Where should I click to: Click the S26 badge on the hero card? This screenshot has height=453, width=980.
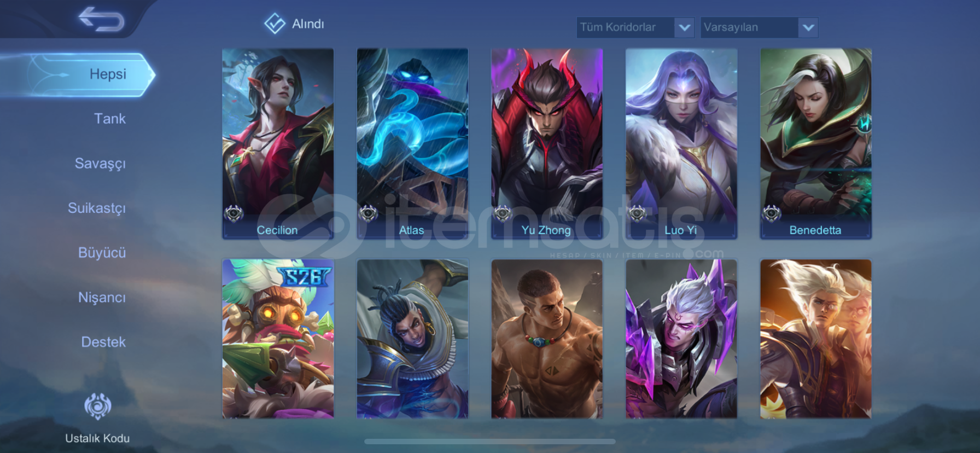(304, 276)
